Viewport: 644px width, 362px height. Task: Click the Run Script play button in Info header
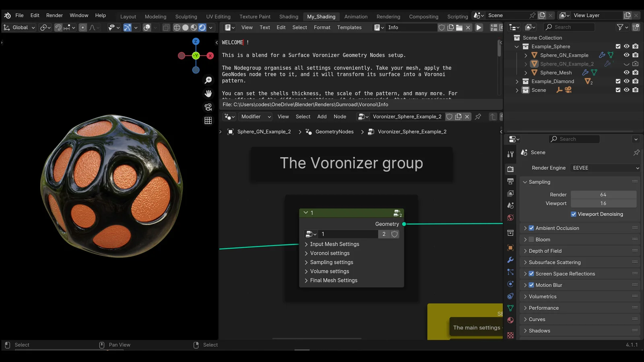coord(479,27)
